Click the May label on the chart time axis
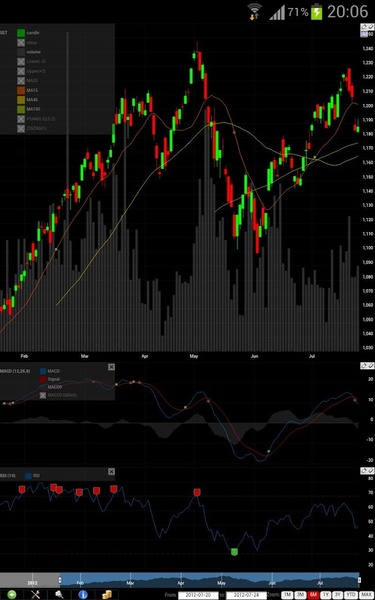Image resolution: width=375 pixels, height=600 pixels. [x=194, y=356]
